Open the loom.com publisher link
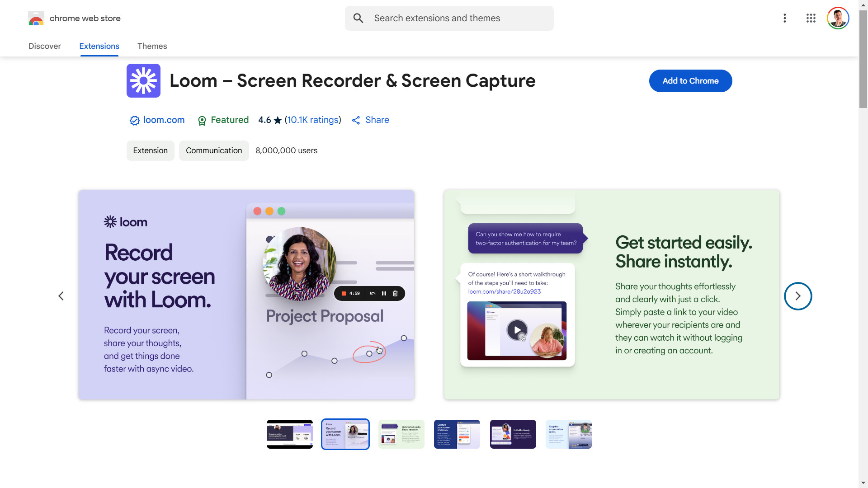Screen dimensions: 868x488 (x=164, y=120)
